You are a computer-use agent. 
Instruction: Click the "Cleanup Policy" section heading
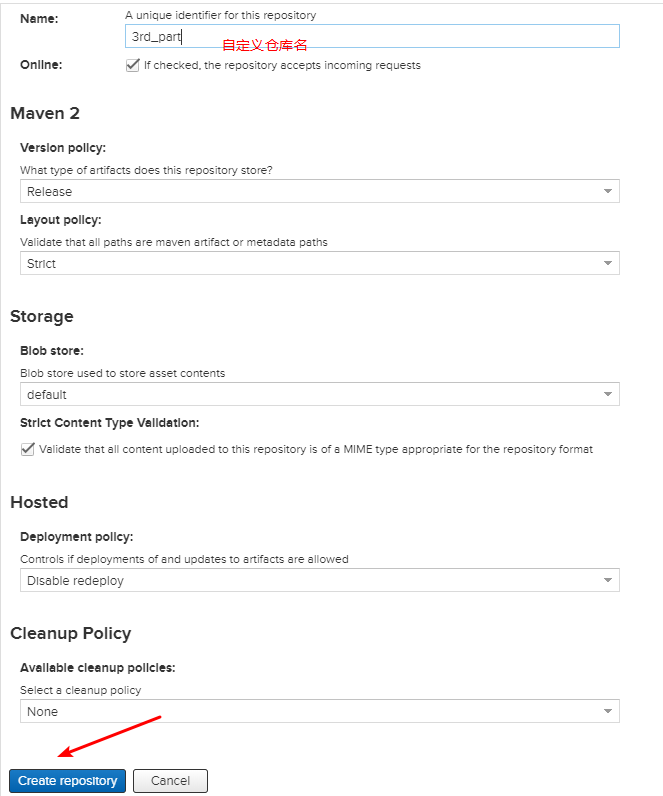coord(71,633)
